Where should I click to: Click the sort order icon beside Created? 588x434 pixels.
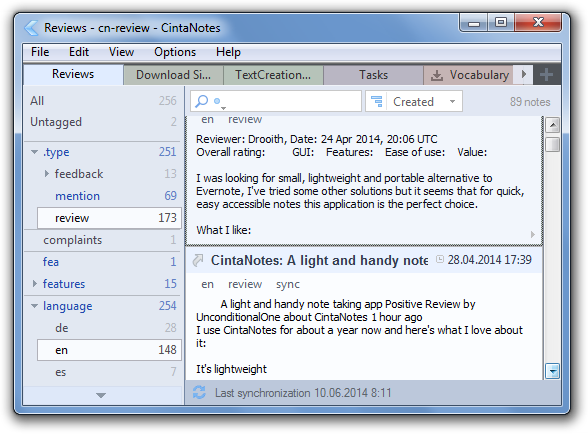click(376, 101)
